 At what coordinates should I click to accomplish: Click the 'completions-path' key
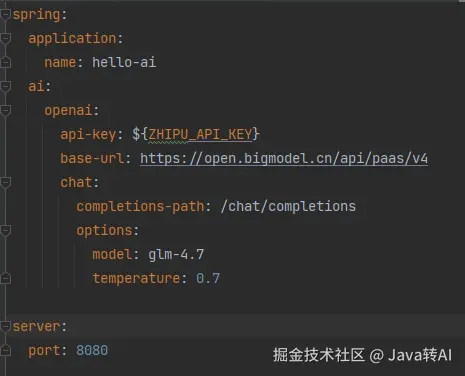pyautogui.click(x=140, y=207)
